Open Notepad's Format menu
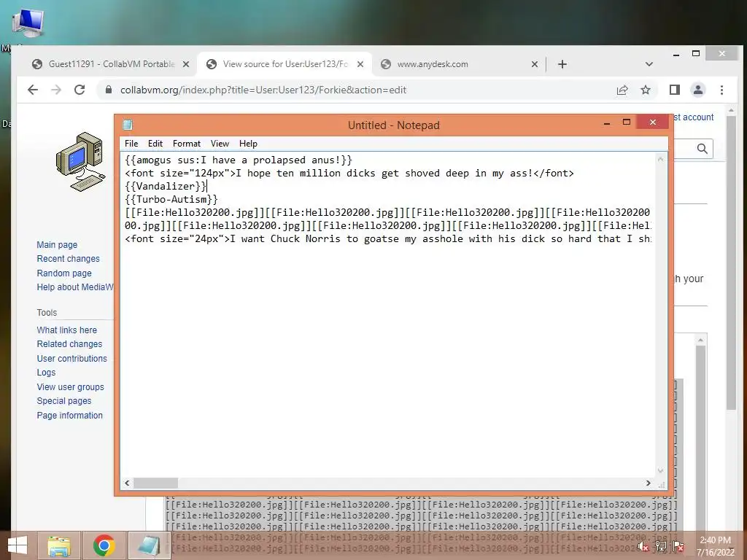The width and height of the screenshot is (747, 560). pos(187,144)
